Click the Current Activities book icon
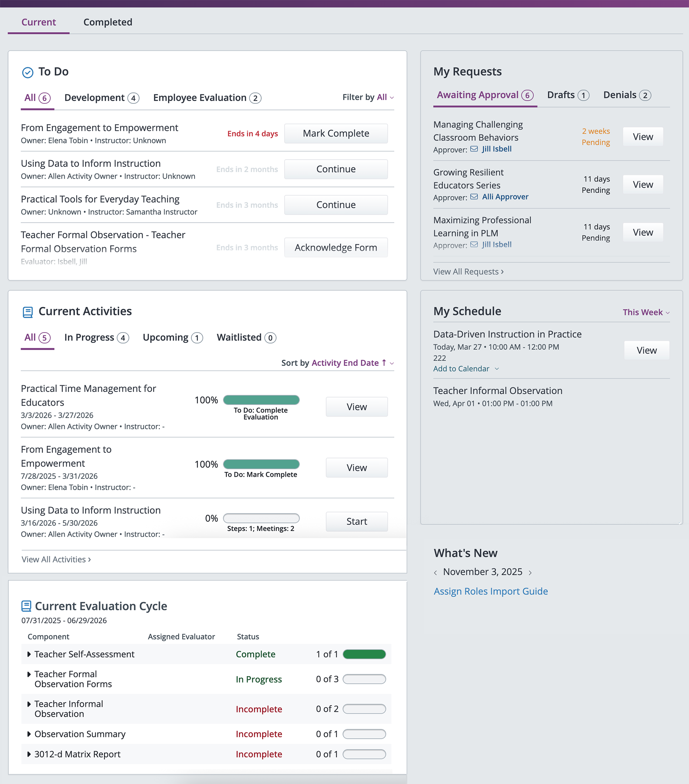Image resolution: width=689 pixels, height=784 pixels. [28, 312]
